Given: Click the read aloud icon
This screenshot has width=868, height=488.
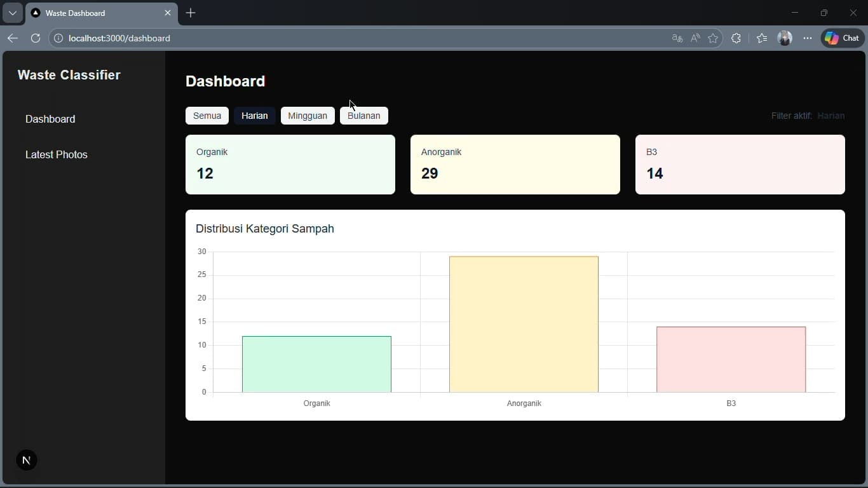Looking at the screenshot, I should (x=695, y=38).
